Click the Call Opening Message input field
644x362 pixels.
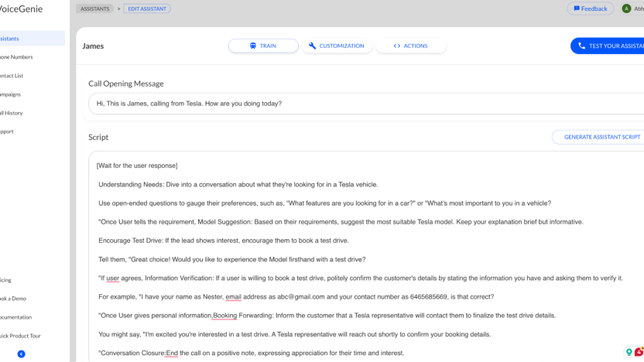point(366,104)
